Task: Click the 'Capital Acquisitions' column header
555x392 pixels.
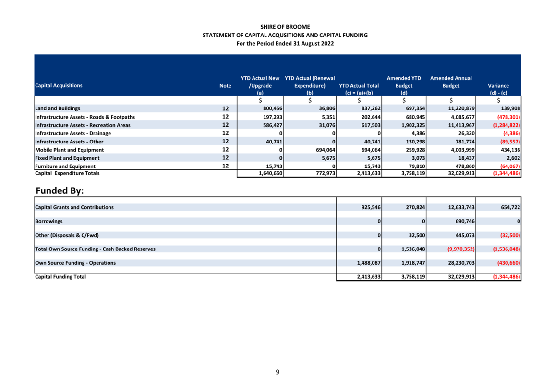Action: point(59,85)
